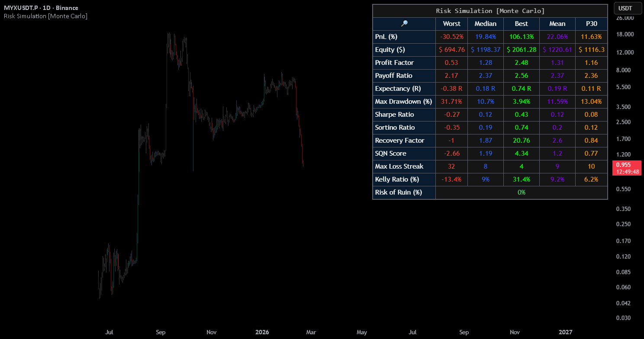Select the P30 column header
644x339 pixels.
coord(591,24)
